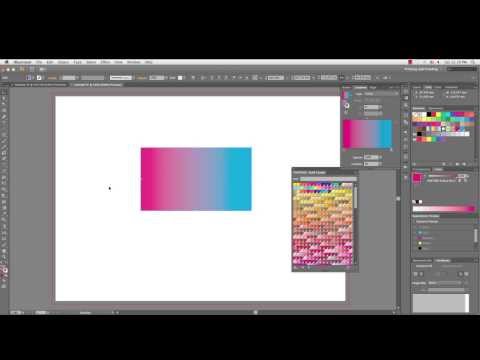Click the gradient fill thumbnail in the Gradient panel
This screenshot has height=360, width=480.
(347, 96)
